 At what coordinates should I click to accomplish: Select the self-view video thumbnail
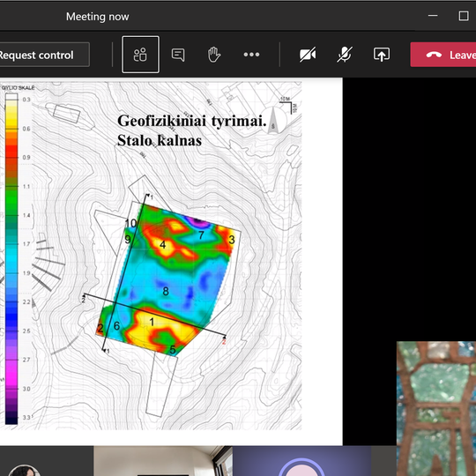pyautogui.click(x=436, y=408)
